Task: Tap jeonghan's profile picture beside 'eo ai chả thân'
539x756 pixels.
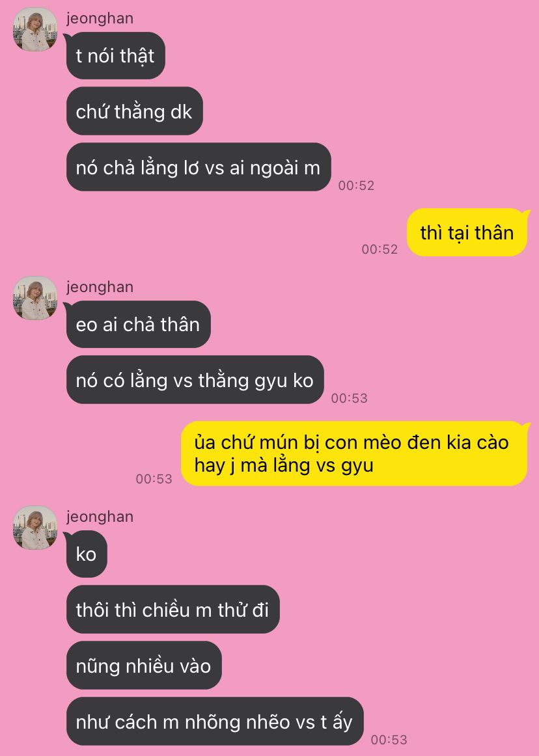Action: (x=35, y=298)
